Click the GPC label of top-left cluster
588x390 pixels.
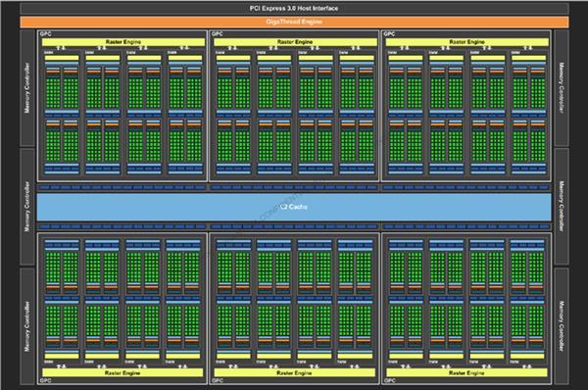tap(45, 34)
